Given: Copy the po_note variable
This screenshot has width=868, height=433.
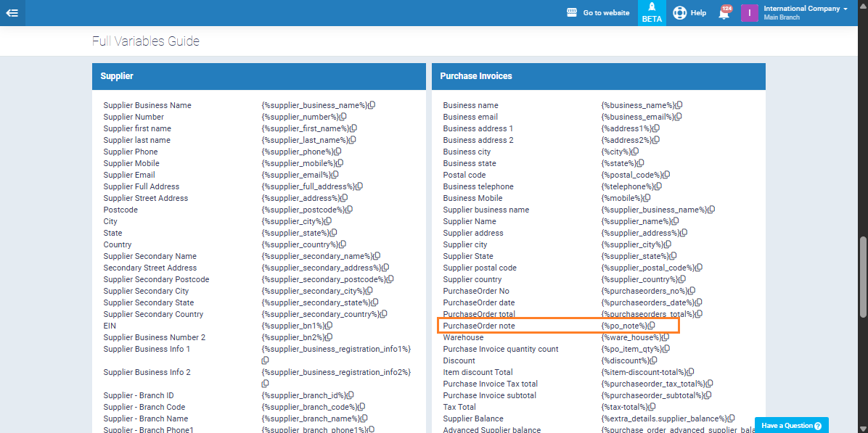Looking at the screenshot, I should pos(652,326).
